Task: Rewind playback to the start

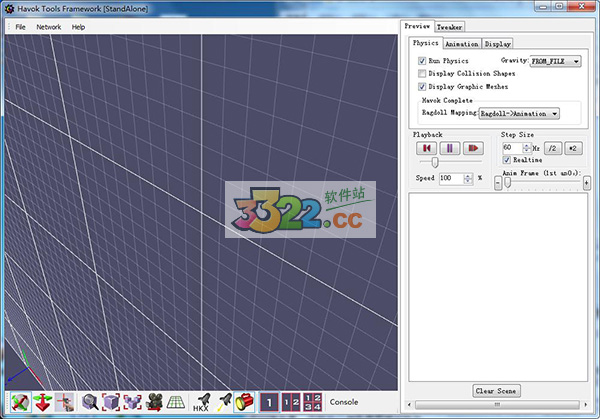Action: 426,148
